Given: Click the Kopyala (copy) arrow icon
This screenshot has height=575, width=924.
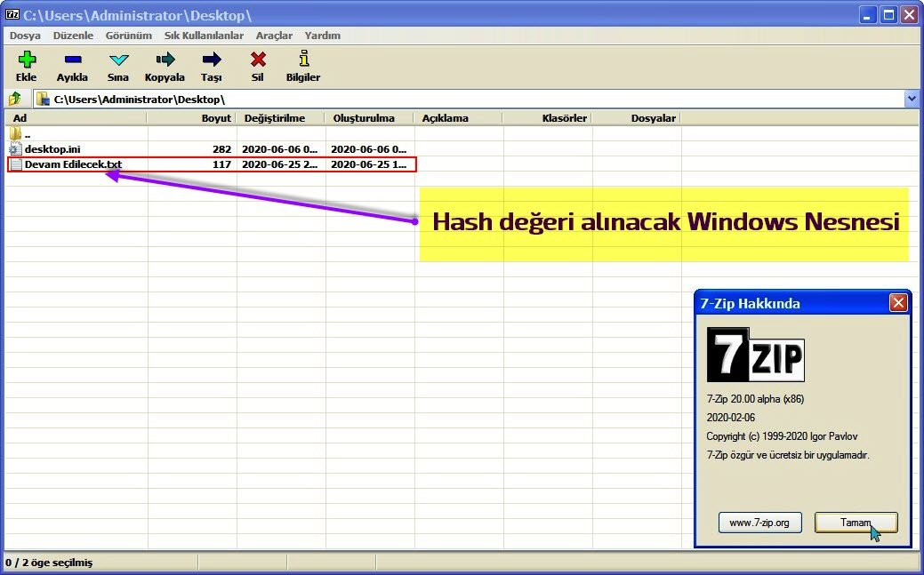Looking at the screenshot, I should (x=165, y=59).
